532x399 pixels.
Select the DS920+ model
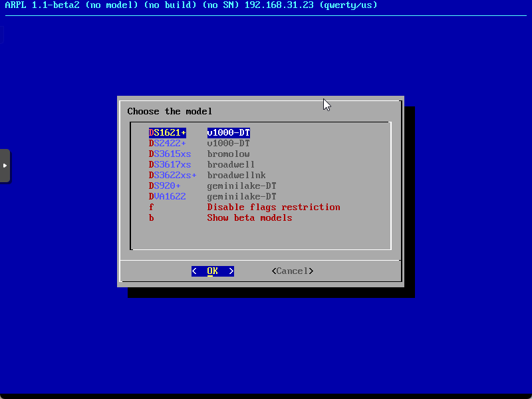point(165,186)
